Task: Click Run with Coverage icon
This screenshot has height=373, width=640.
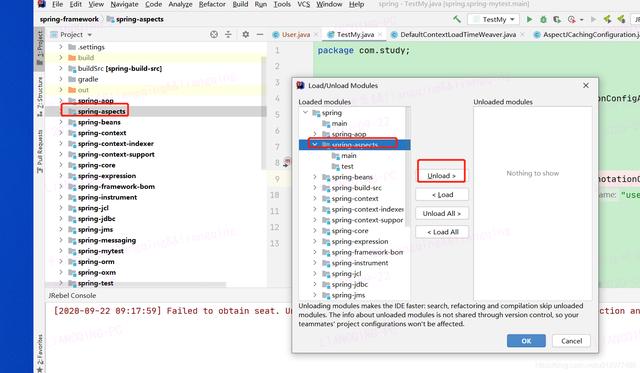Action: [x=557, y=19]
